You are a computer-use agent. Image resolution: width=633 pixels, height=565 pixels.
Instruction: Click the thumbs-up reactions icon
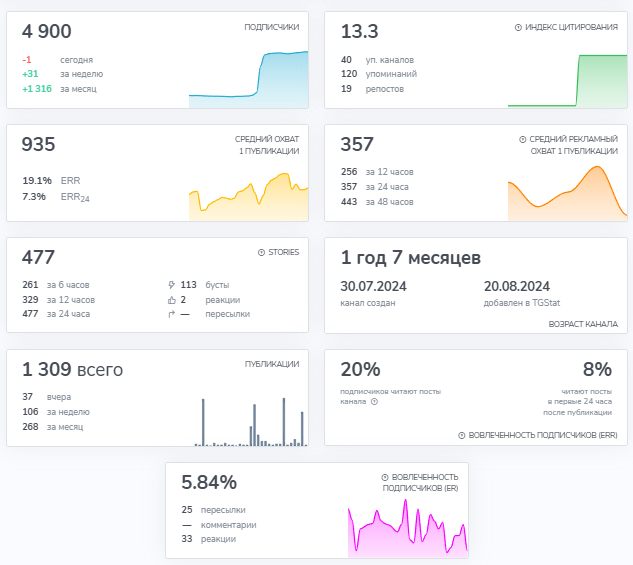(172, 300)
